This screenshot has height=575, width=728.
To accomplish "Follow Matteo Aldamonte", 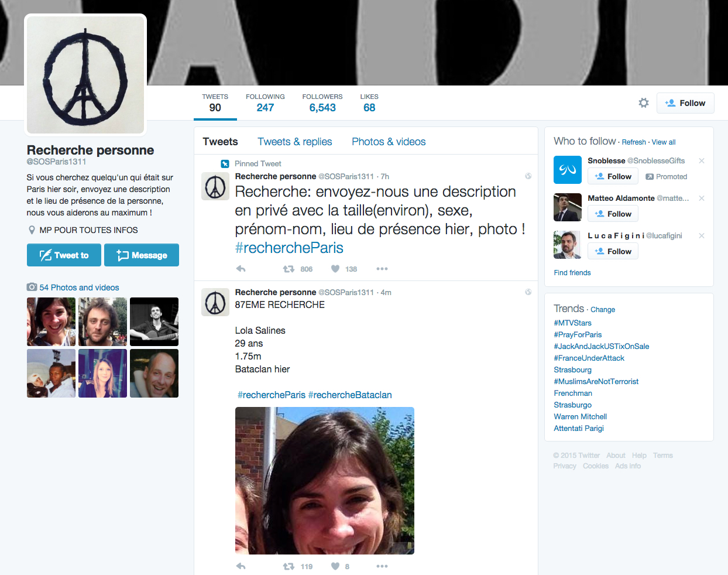I will (x=613, y=214).
